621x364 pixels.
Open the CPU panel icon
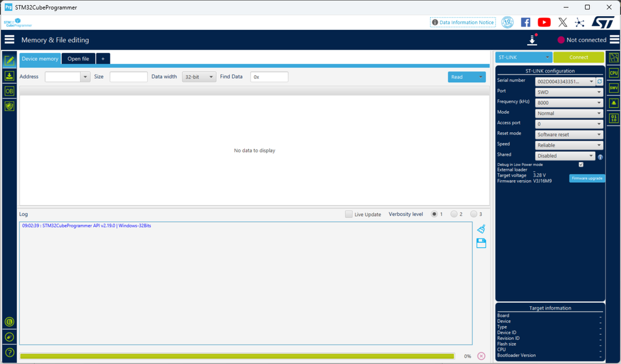tap(614, 73)
